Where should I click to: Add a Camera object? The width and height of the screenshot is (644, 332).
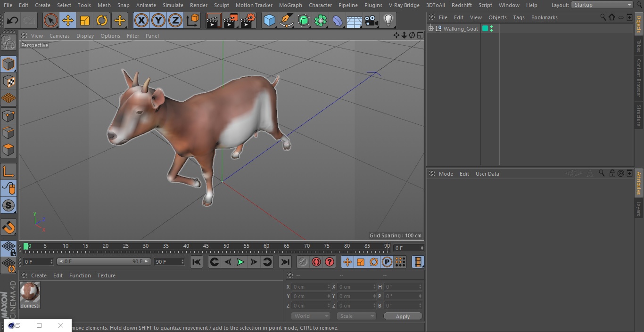pos(372,20)
